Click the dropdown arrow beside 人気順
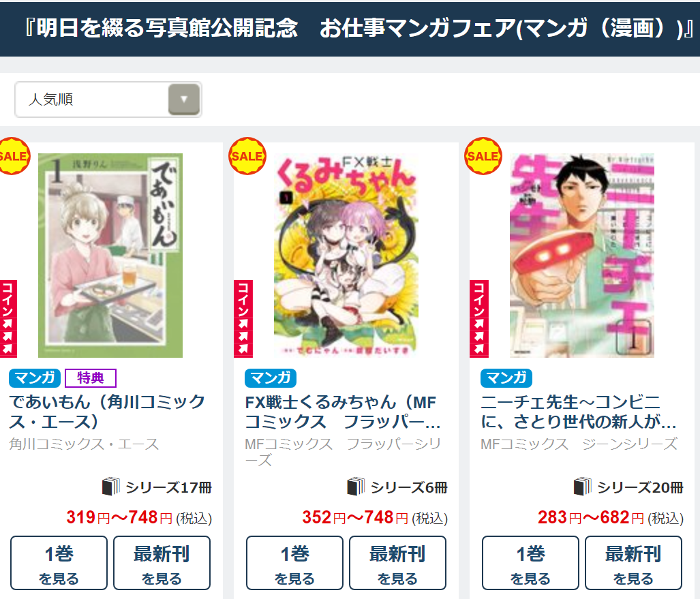The height and width of the screenshot is (599, 700). pos(184,99)
